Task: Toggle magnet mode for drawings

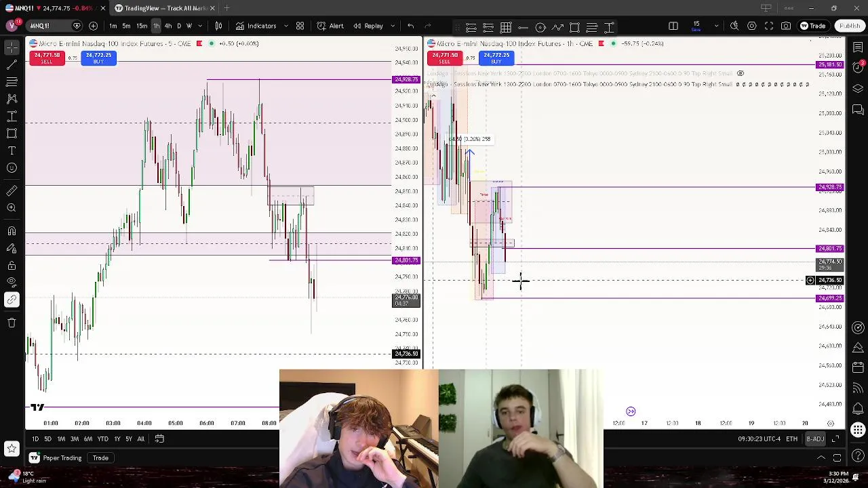Action: coord(12,231)
